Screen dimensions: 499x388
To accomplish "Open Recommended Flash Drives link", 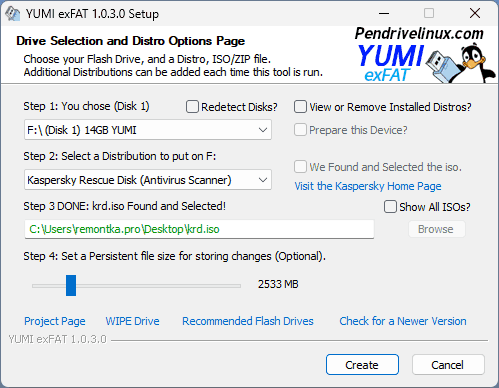I will (248, 321).
